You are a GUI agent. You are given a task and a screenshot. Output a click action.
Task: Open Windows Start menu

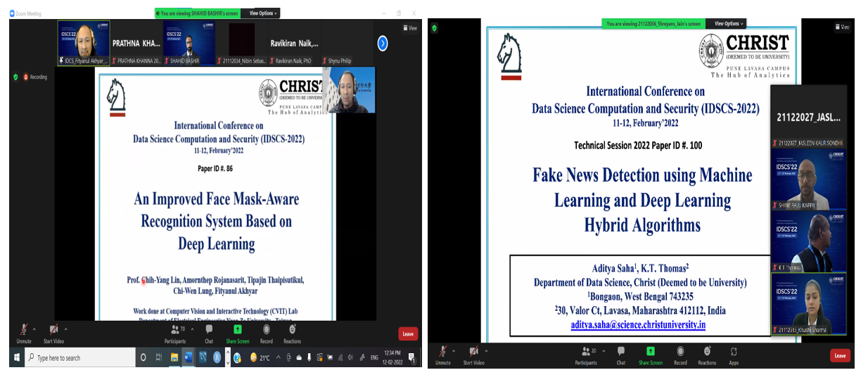pyautogui.click(x=17, y=357)
